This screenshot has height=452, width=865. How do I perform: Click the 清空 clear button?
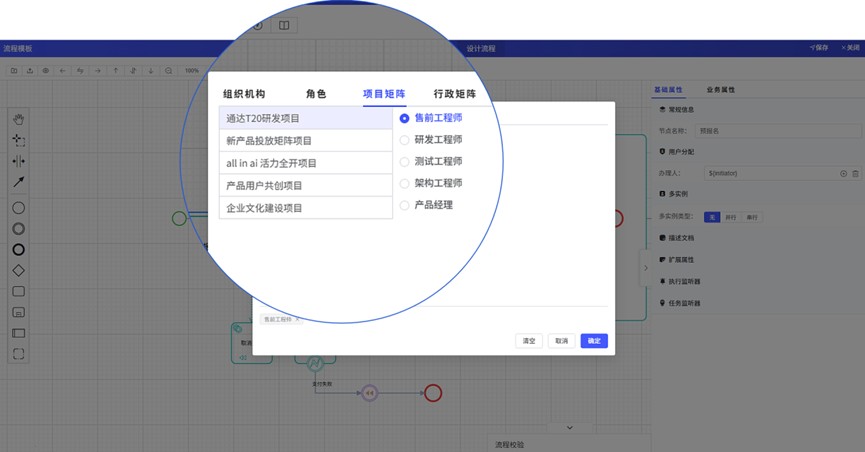529,341
